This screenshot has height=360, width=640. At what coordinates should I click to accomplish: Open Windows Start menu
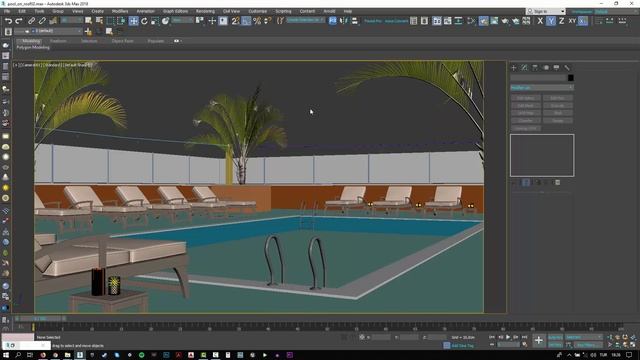[x=6, y=355]
